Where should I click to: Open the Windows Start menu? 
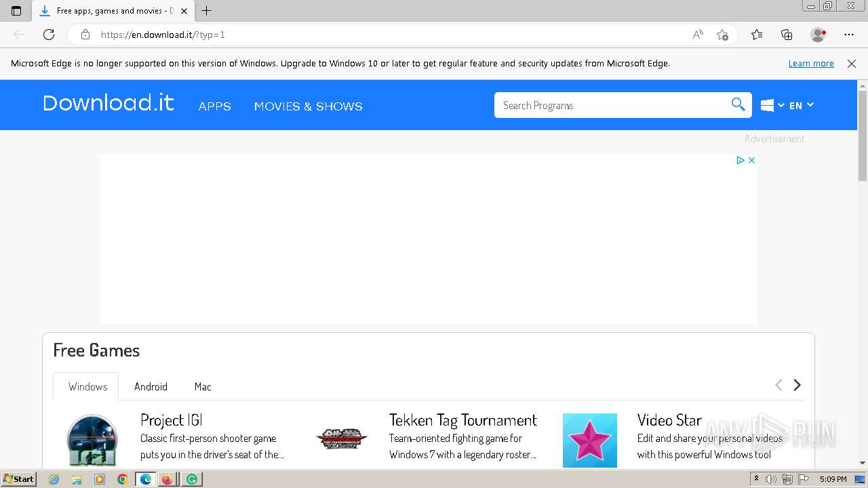point(19,479)
